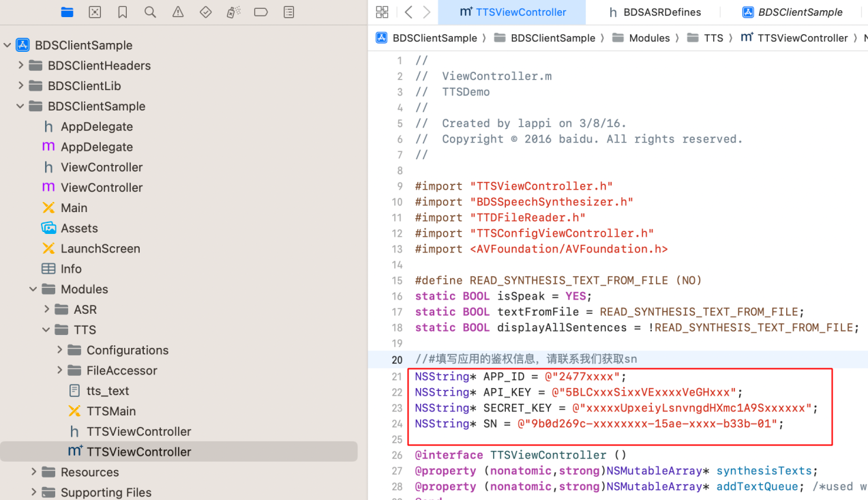The width and height of the screenshot is (868, 500).
Task: Open the Source Control navigator icon
Action: (x=95, y=12)
